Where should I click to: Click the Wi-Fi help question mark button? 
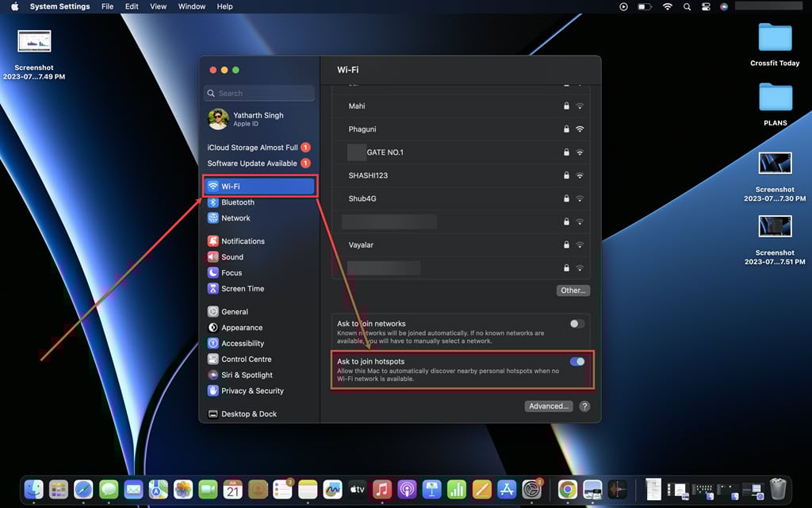(x=584, y=406)
